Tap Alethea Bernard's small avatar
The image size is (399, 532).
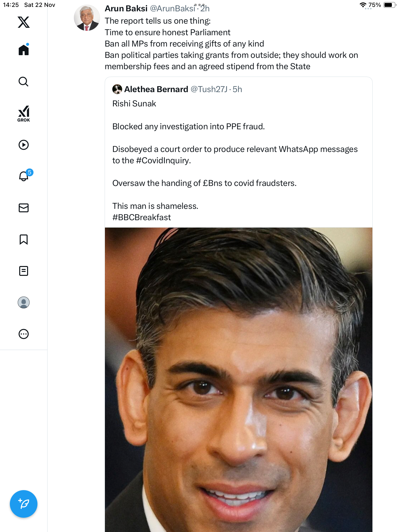point(117,89)
